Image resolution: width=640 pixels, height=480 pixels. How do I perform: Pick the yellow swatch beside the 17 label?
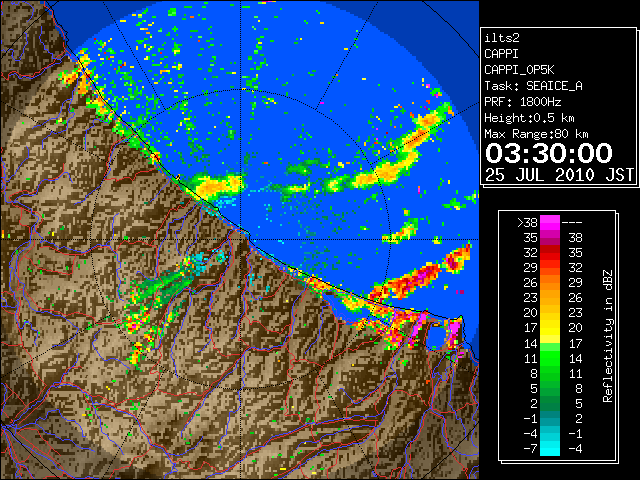[x=550, y=328]
